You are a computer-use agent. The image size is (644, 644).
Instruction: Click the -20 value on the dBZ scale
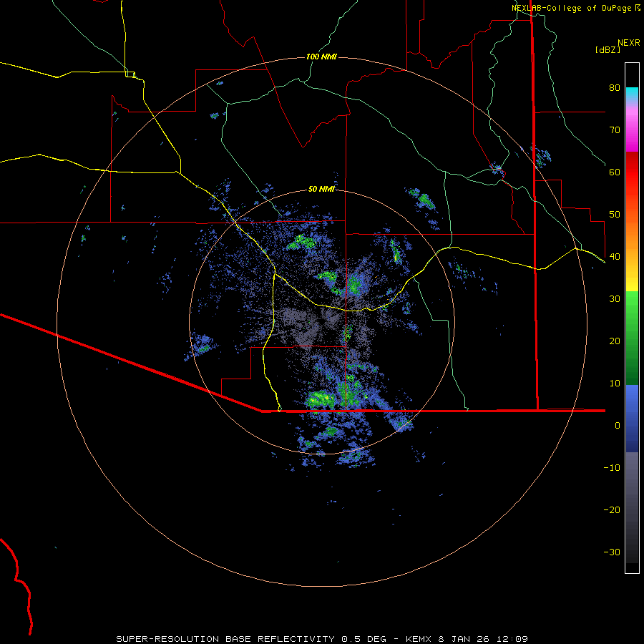point(612,510)
